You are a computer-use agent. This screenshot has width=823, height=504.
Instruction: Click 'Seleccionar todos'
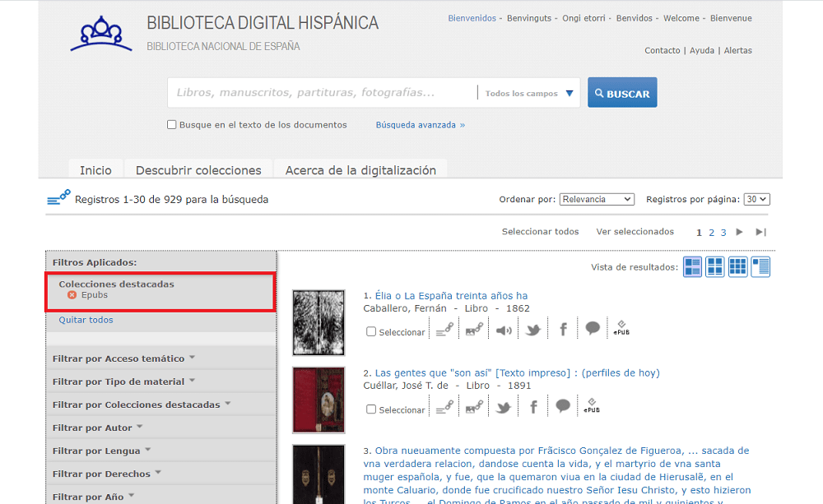click(x=540, y=231)
